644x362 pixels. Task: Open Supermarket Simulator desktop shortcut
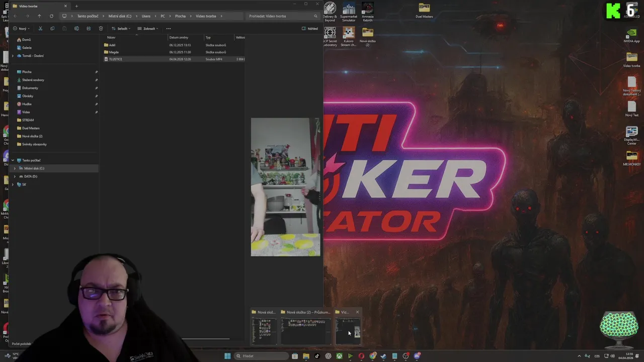click(349, 12)
